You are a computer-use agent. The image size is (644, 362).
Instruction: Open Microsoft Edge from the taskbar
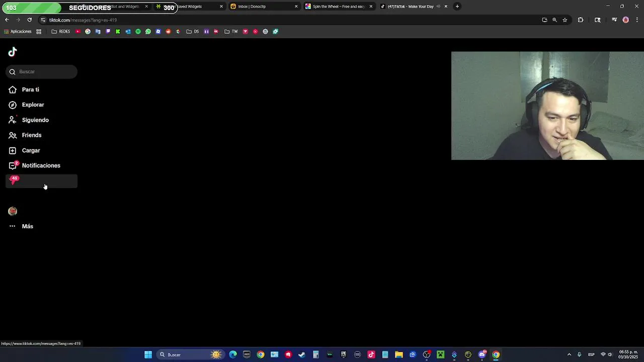coord(233,355)
